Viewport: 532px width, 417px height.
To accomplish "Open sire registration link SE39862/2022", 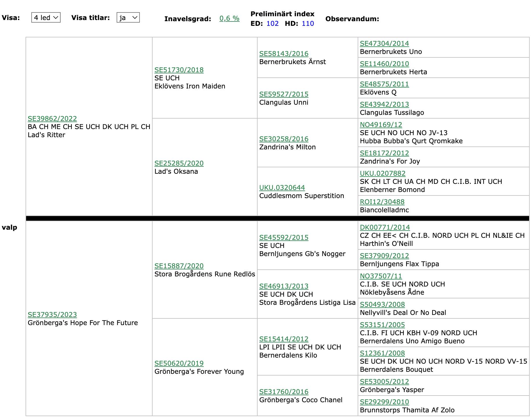I will coord(52,119).
